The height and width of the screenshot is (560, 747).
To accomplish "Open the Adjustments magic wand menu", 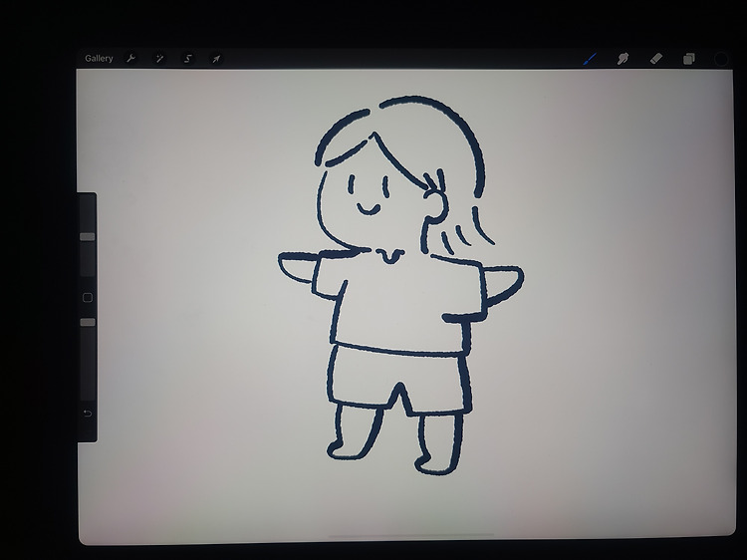I will coord(159,59).
